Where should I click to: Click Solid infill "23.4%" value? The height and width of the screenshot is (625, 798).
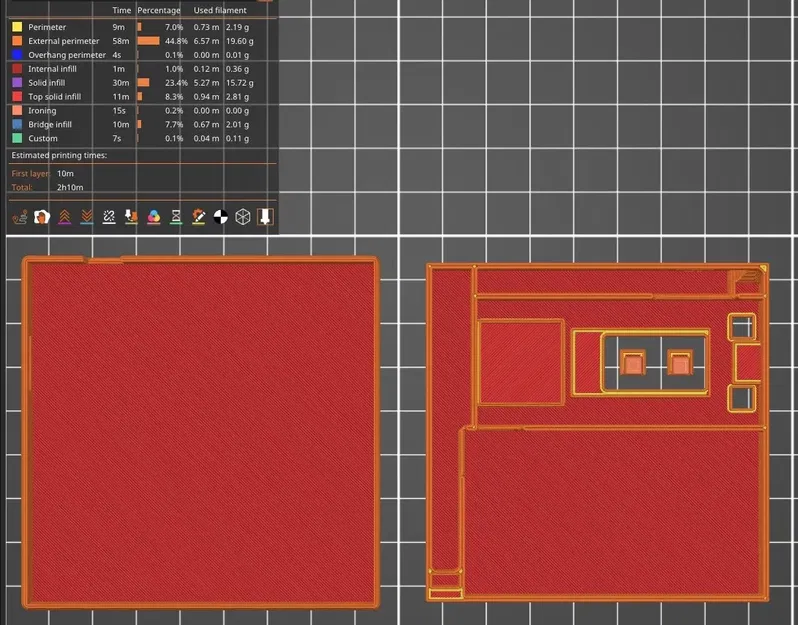pyautogui.click(x=176, y=82)
